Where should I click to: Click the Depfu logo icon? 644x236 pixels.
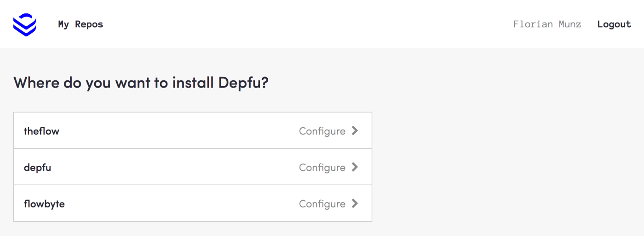[25, 24]
